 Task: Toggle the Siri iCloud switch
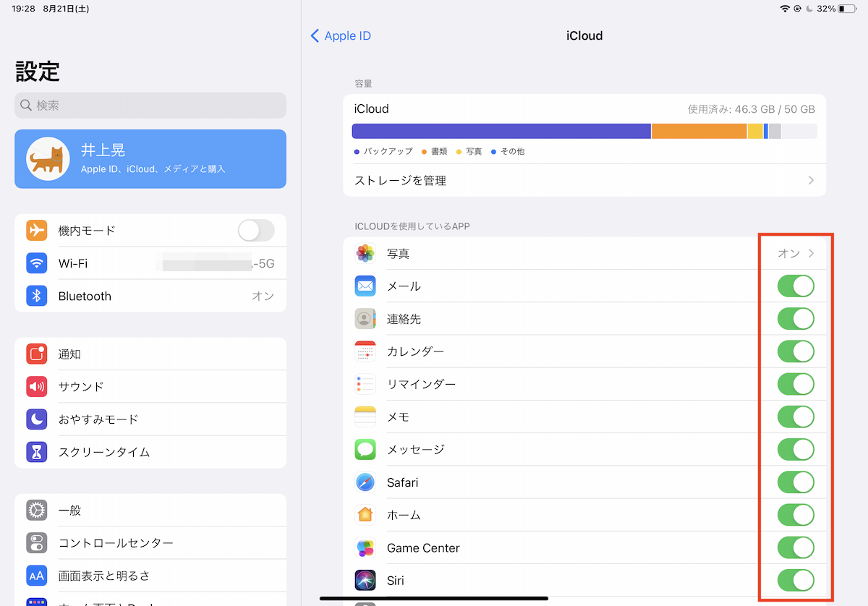796,581
